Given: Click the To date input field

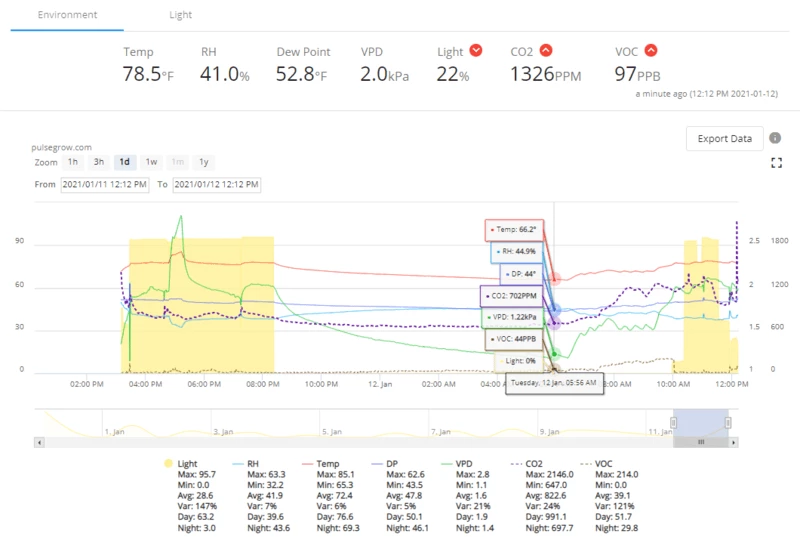Looking at the screenshot, I should coord(216,185).
